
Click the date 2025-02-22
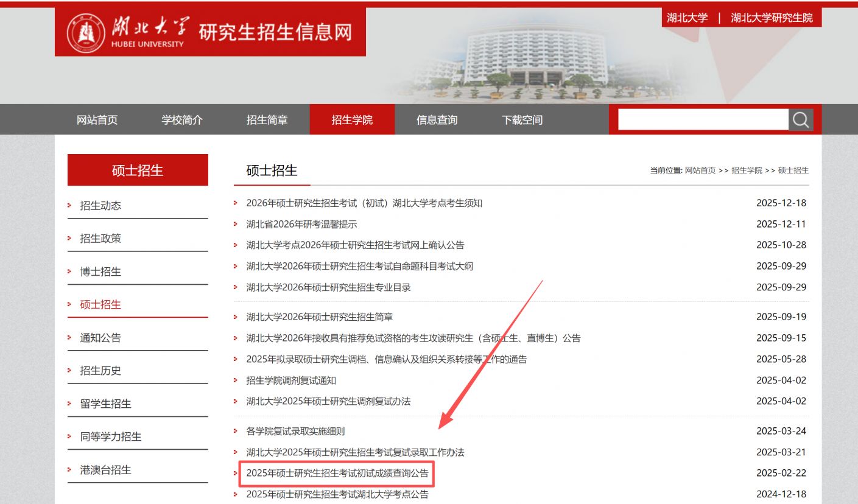click(781, 473)
